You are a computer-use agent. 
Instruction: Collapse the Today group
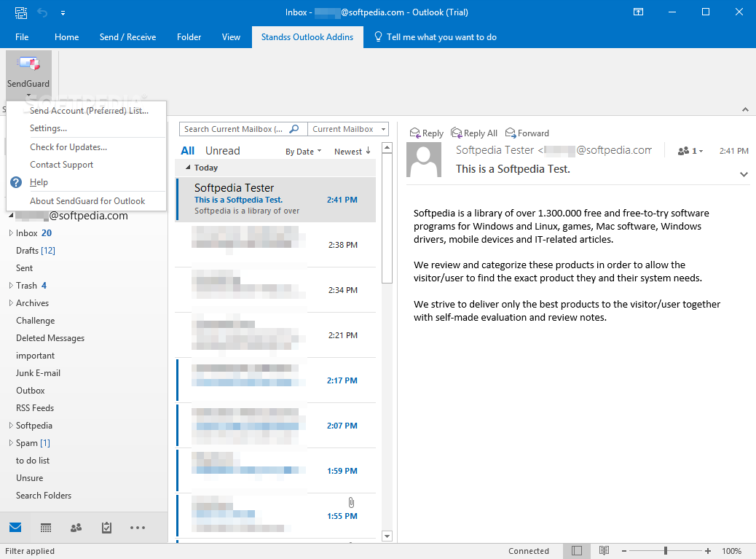pyautogui.click(x=189, y=168)
